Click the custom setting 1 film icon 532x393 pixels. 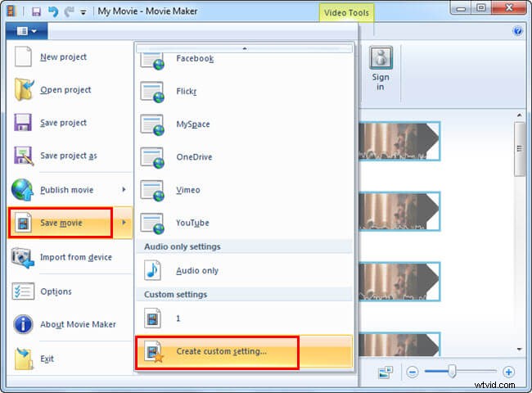(152, 318)
